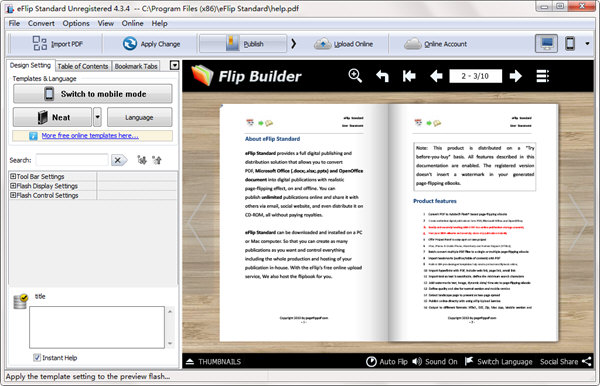Click the Upload Online button
This screenshot has width=600, height=386.
tap(343, 44)
